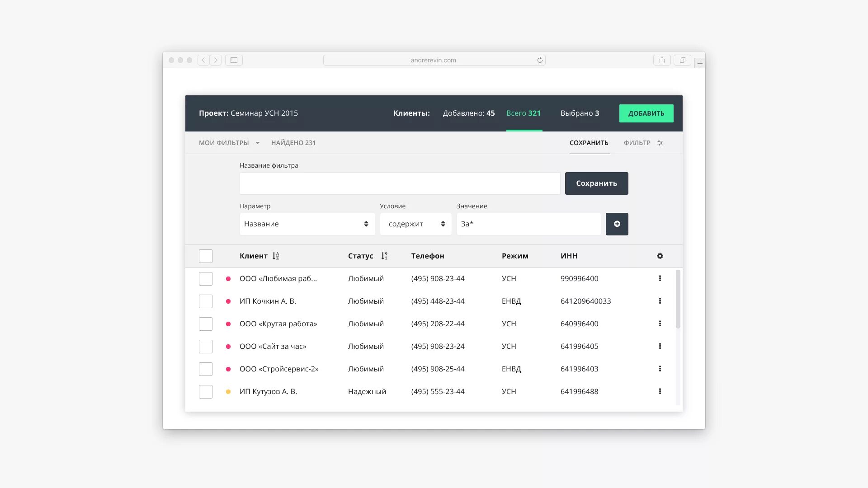This screenshot has width=868, height=488.
Task: Click the Телефон column header
Action: [428, 256]
